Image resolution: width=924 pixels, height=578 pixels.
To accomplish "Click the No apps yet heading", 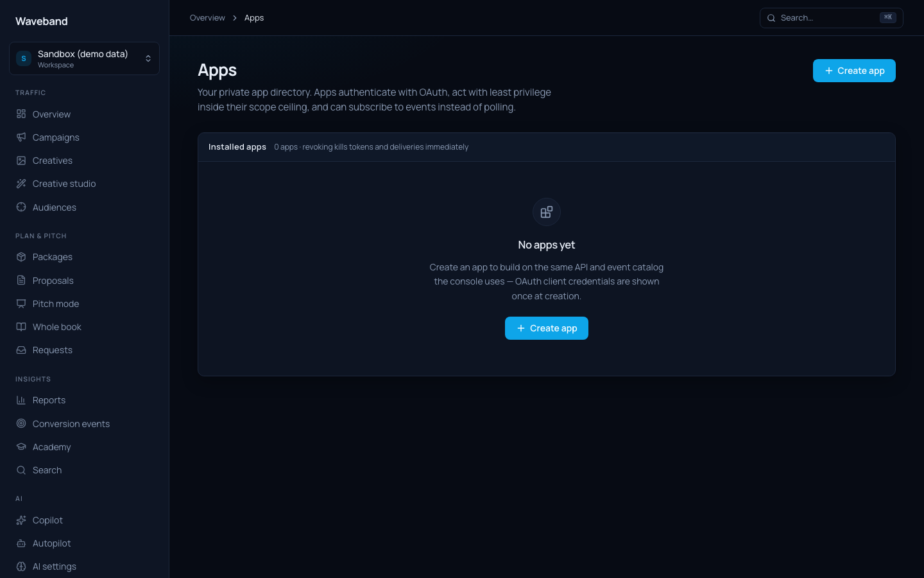I will point(547,245).
